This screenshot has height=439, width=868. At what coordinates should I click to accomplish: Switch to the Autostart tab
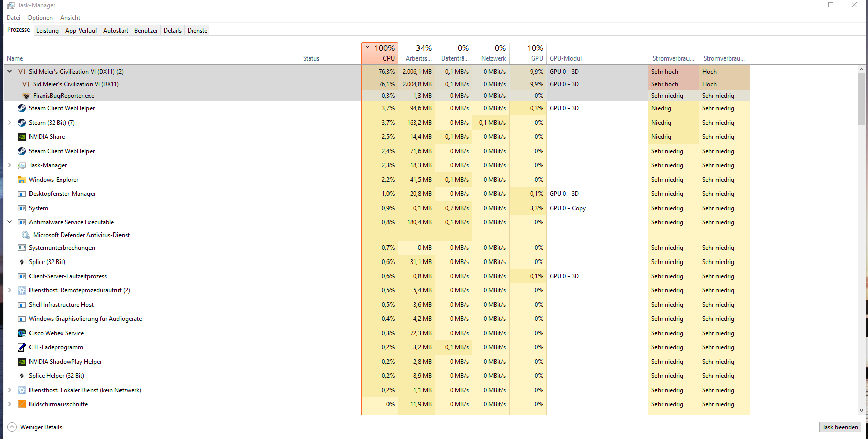click(x=115, y=31)
